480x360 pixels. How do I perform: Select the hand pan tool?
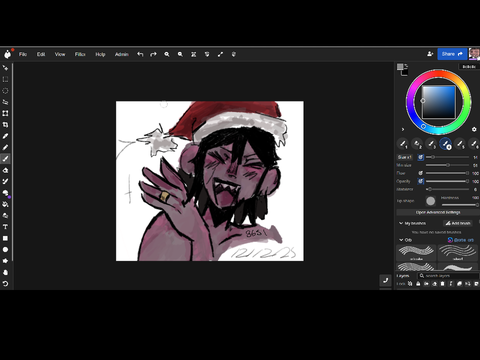pyautogui.click(x=5, y=272)
